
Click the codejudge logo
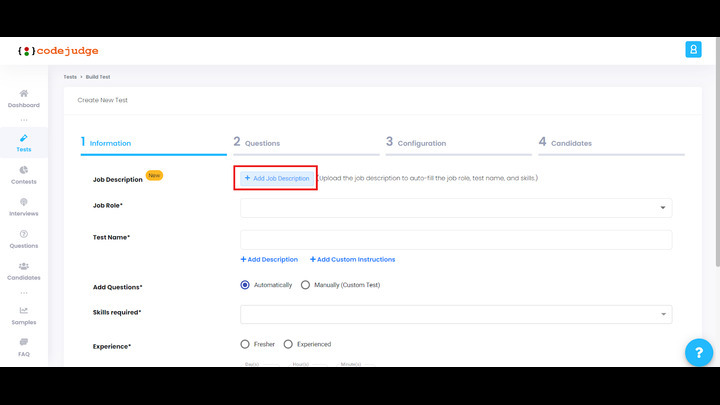click(x=58, y=51)
